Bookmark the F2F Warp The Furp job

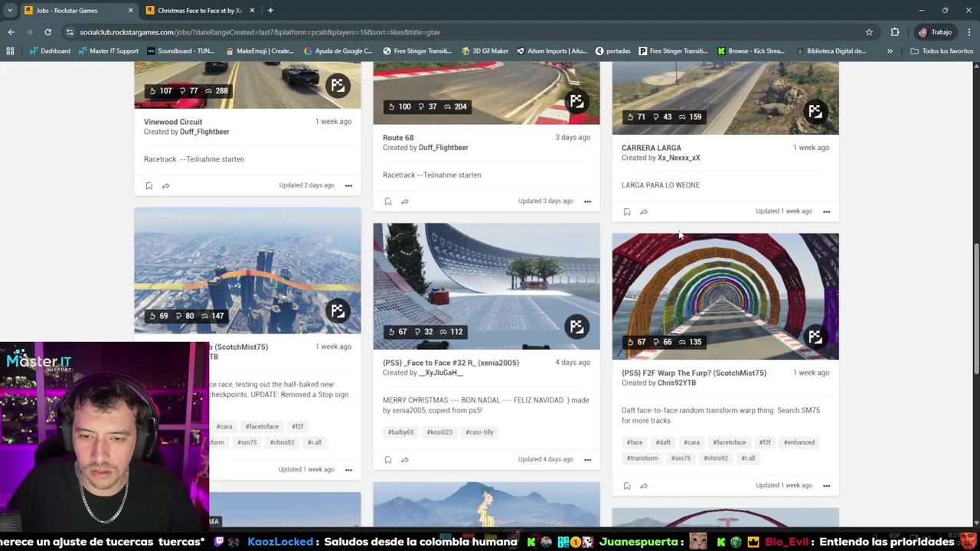pyautogui.click(x=626, y=486)
